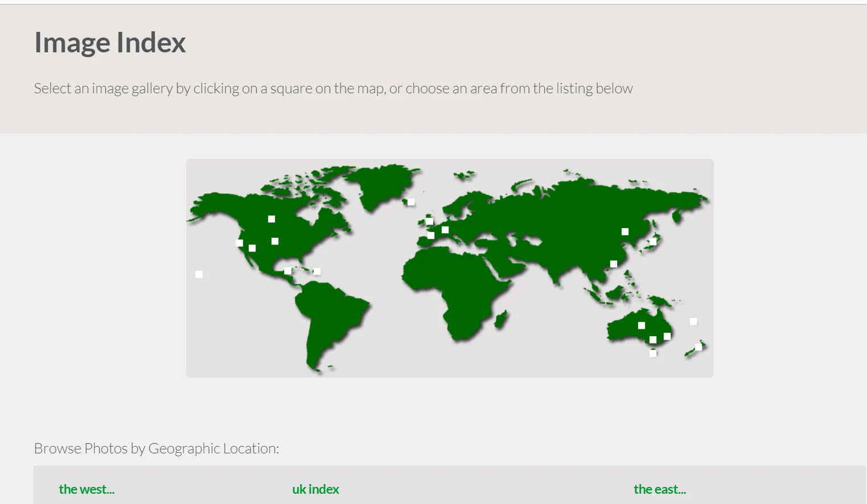
Task: Open the northern China map square
Action: click(625, 232)
